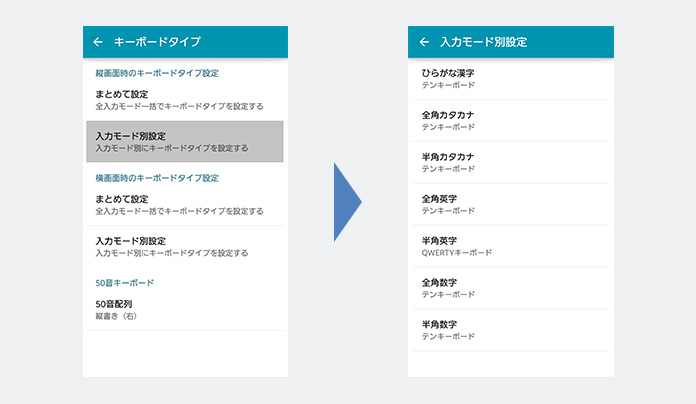The height and width of the screenshot is (404, 696).
Task: Click the キーボードタイプ header title
Action: (158, 42)
